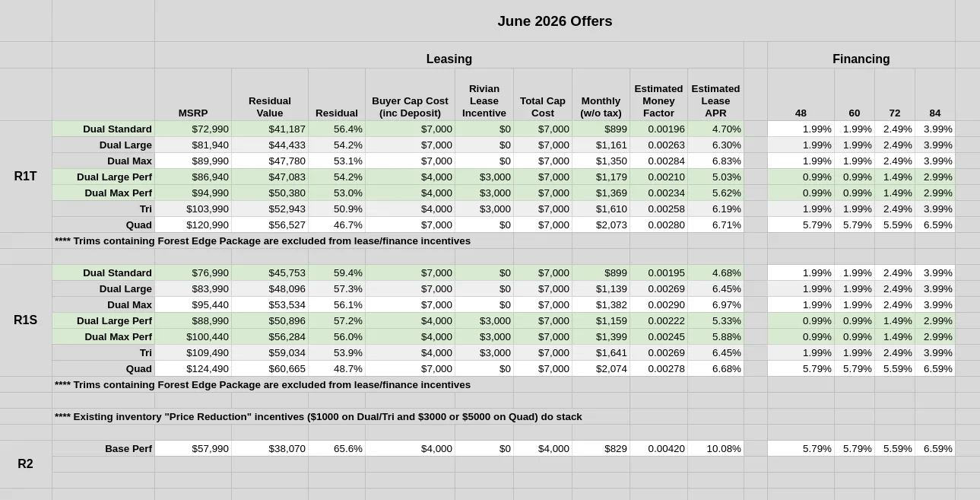Select the R1T Dual Max Perf trim label
This screenshot has height=500, width=980.
coord(103,193)
